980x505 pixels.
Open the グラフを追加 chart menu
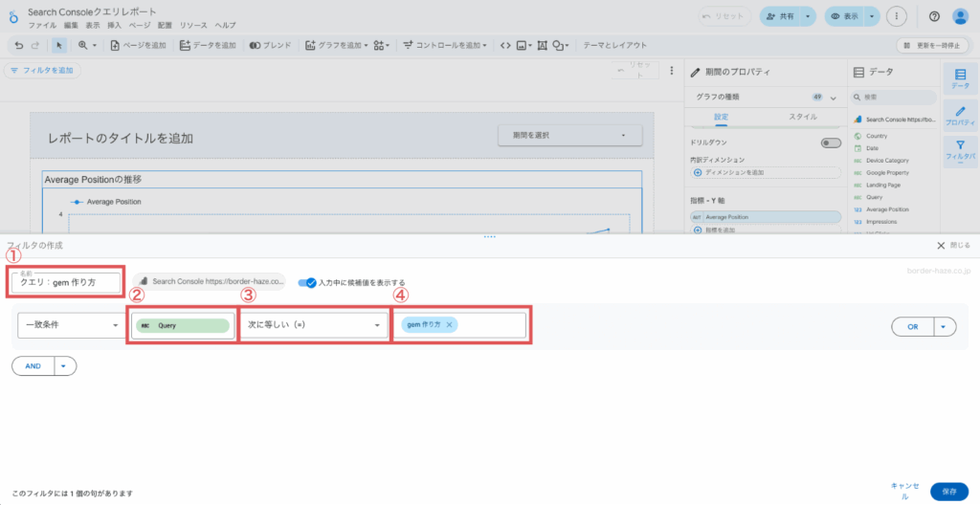pyautogui.click(x=336, y=45)
